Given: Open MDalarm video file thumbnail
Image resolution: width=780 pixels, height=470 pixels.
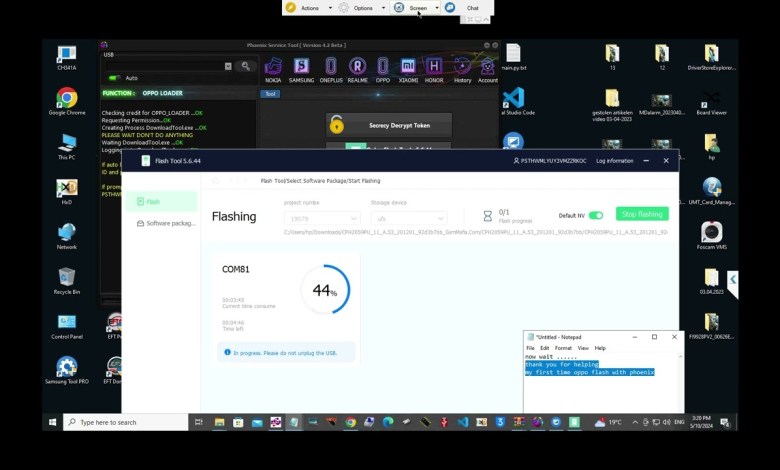Looking at the screenshot, I should click(662, 103).
